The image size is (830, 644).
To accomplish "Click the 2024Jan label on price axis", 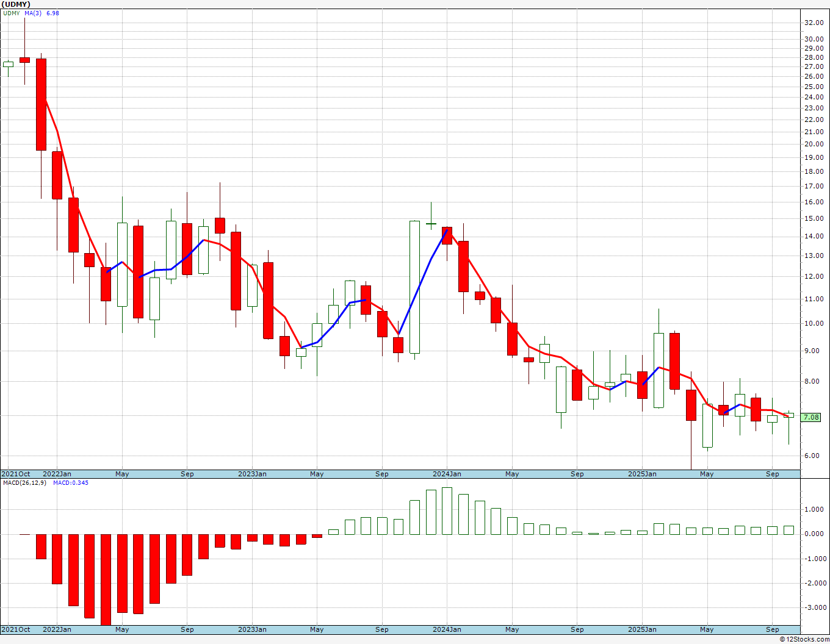I will point(447,474).
